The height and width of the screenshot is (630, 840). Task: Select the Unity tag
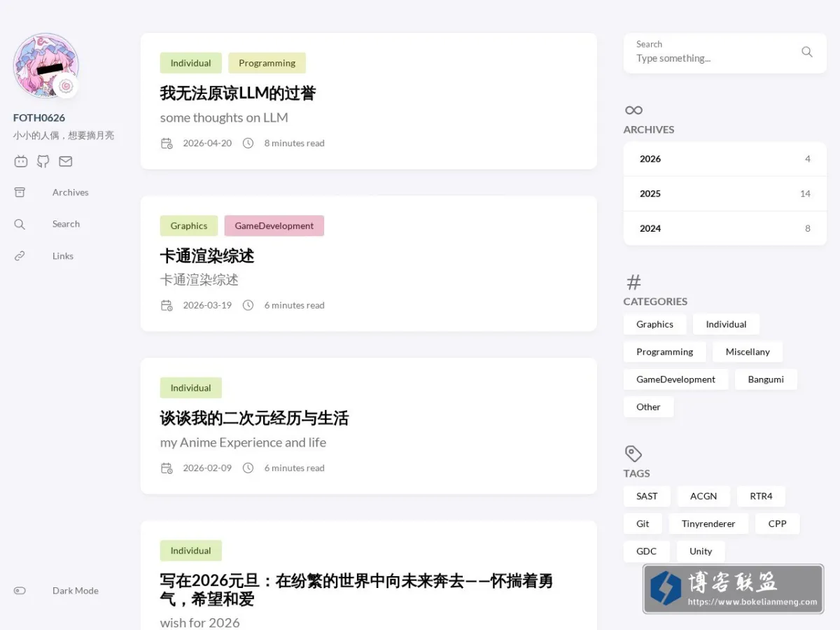click(x=701, y=552)
